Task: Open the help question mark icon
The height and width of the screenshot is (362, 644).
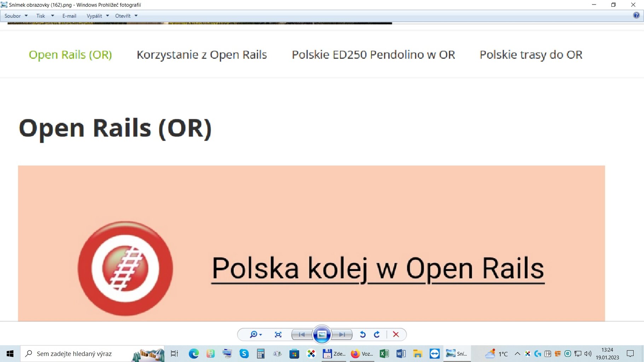Action: [x=636, y=15]
